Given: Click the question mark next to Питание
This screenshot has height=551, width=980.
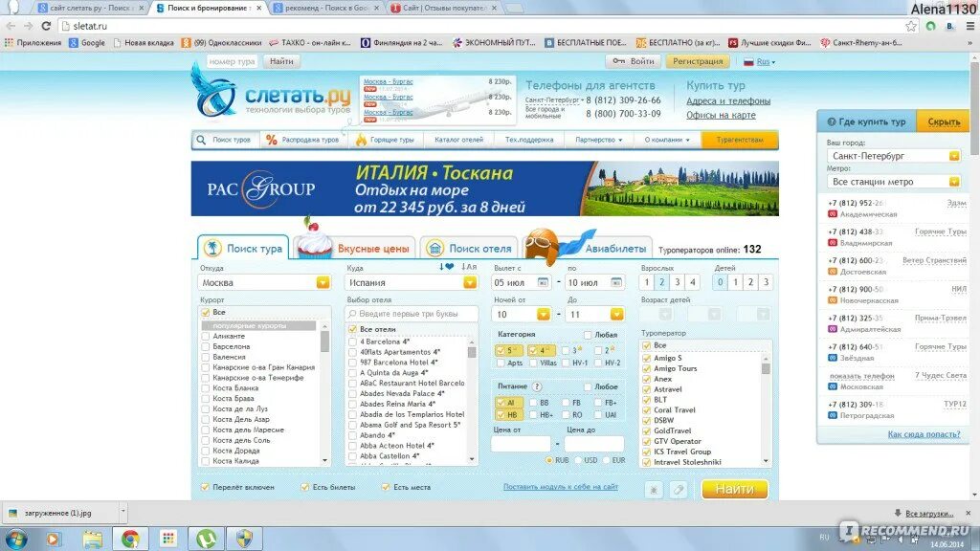Looking at the screenshot, I should (x=536, y=386).
